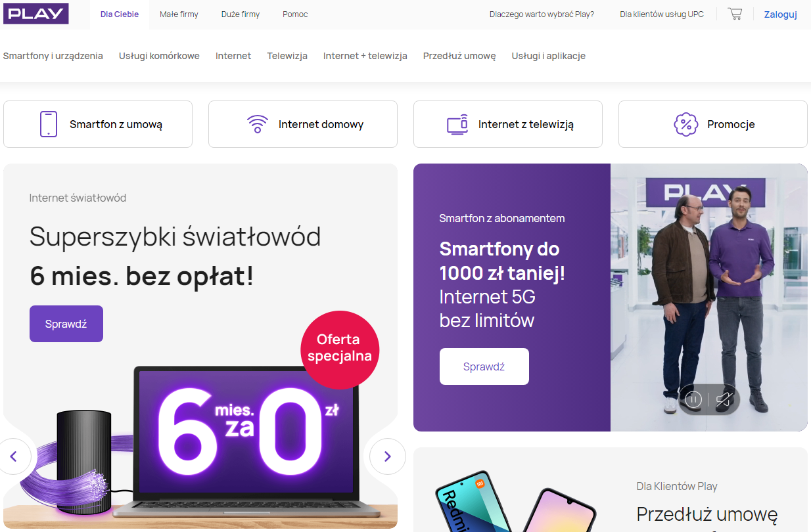Click the PLAY logo
Screen dimensions: 811x532
(36, 13)
